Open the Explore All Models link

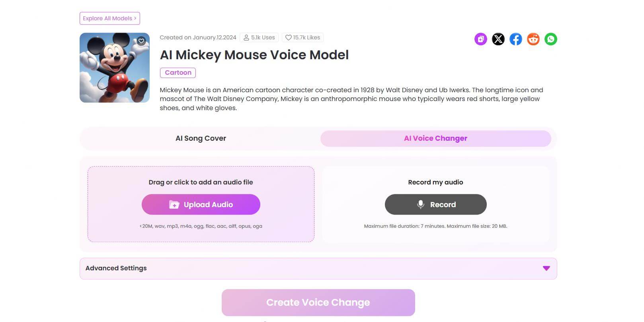(x=109, y=18)
